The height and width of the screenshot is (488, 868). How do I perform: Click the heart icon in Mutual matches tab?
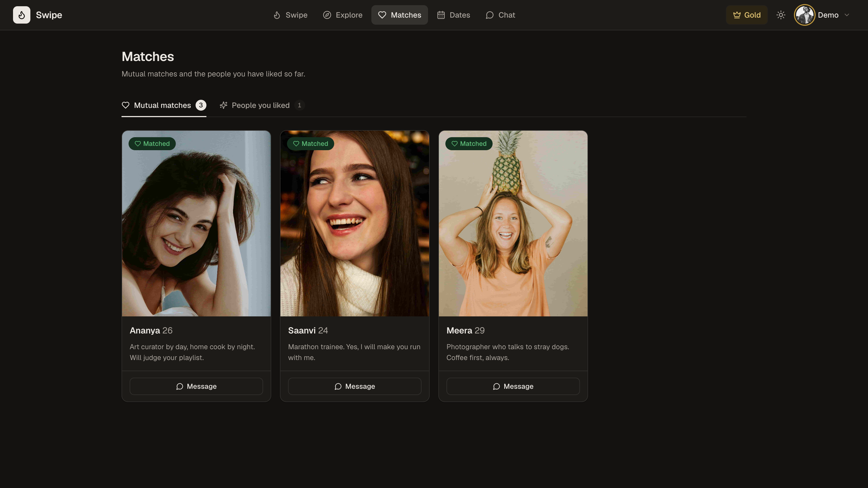126,105
